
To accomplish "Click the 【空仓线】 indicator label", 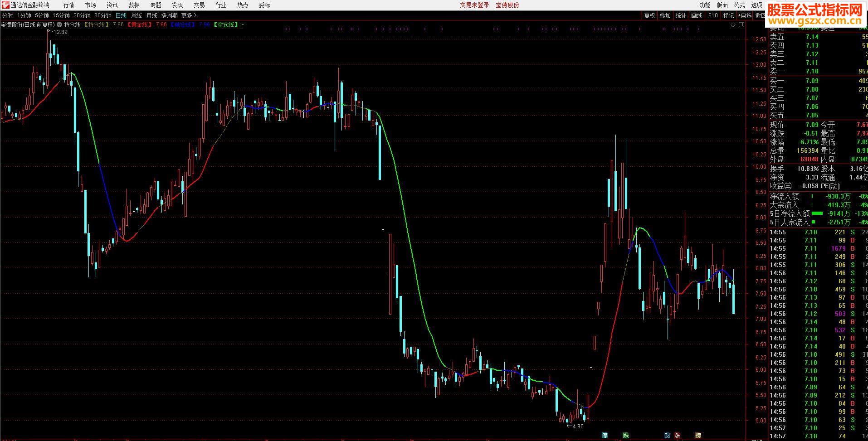I will coord(226,24).
